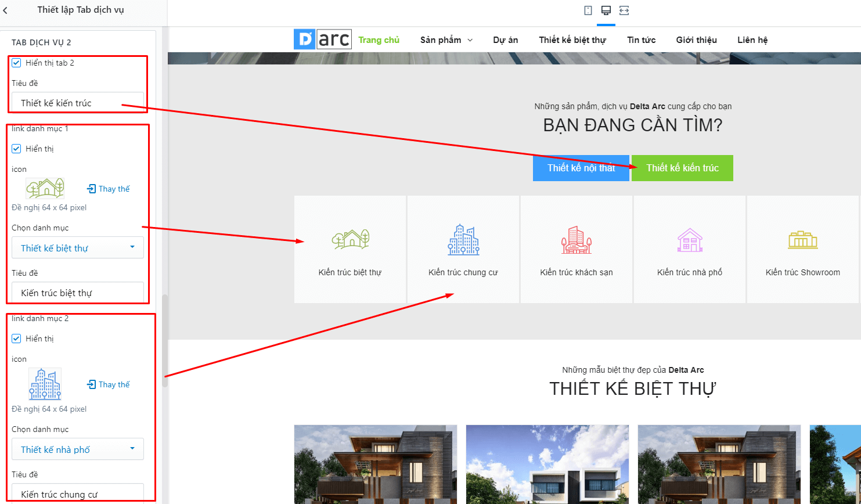Edit the Tiêu đề field Thiết kế kiến trúc
This screenshot has height=504, width=861.
(x=78, y=102)
